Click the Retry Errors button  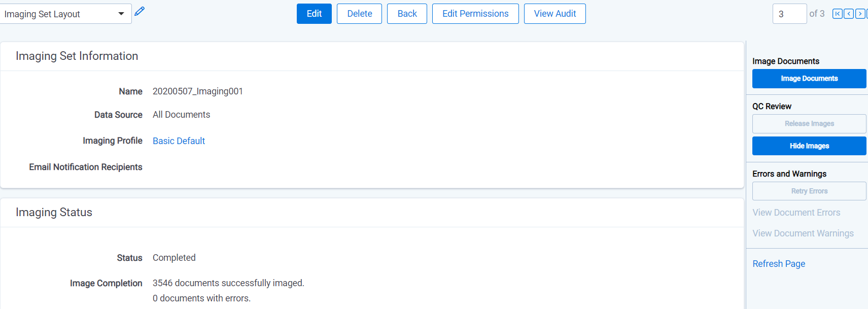809,191
